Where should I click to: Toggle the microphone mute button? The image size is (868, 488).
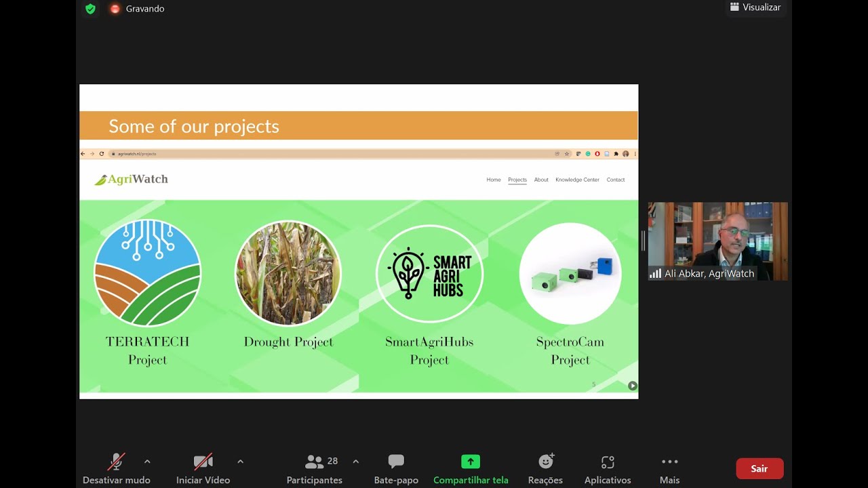tap(117, 469)
